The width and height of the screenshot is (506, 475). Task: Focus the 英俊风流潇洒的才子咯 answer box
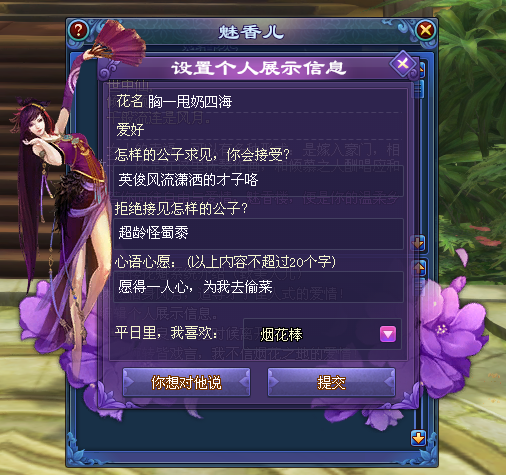(x=258, y=180)
